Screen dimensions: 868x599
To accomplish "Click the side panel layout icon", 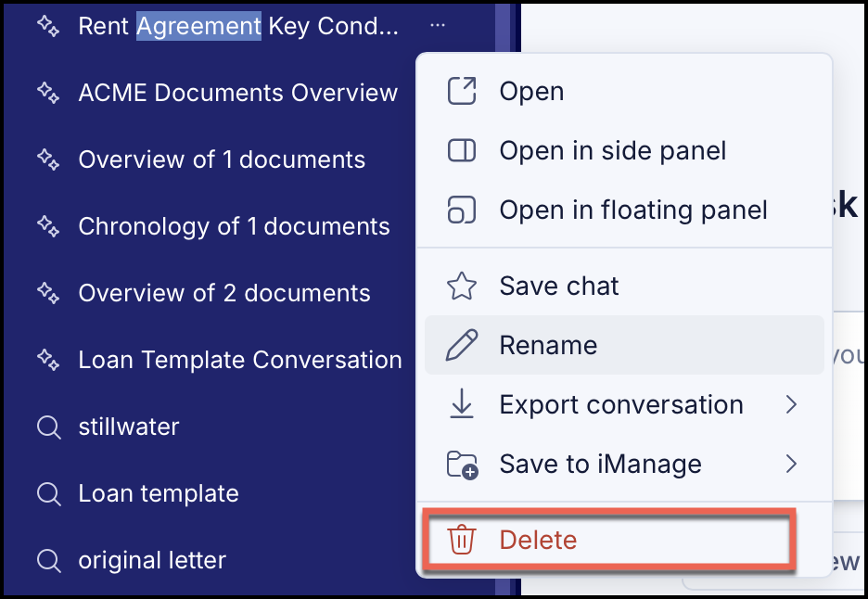I will coord(462,150).
